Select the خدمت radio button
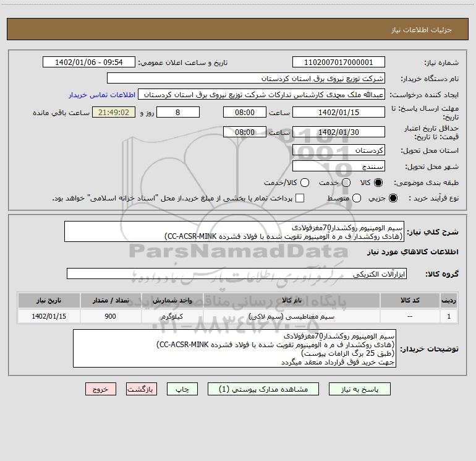Viewport: 476px width, 461px height. click(346, 183)
